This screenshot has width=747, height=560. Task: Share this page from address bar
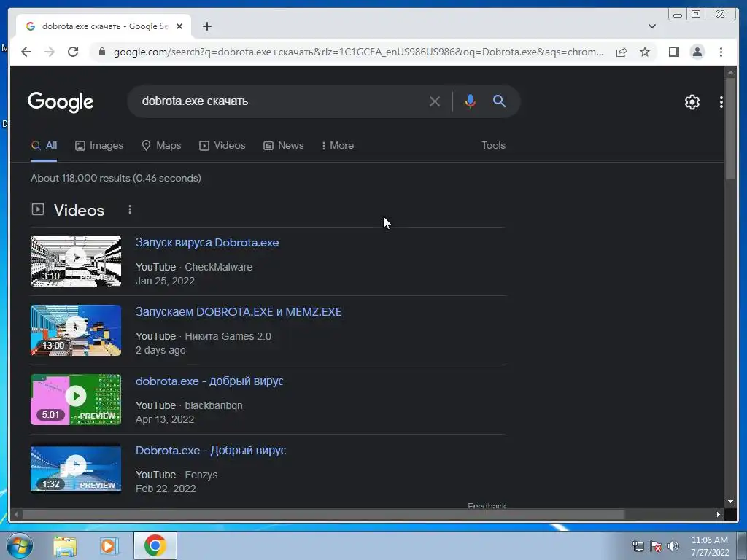(622, 52)
